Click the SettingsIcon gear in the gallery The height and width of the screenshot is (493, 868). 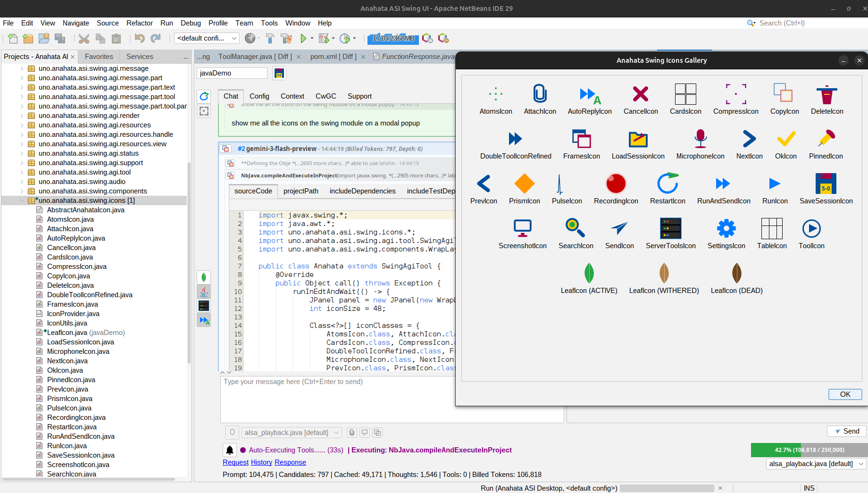pos(726,228)
